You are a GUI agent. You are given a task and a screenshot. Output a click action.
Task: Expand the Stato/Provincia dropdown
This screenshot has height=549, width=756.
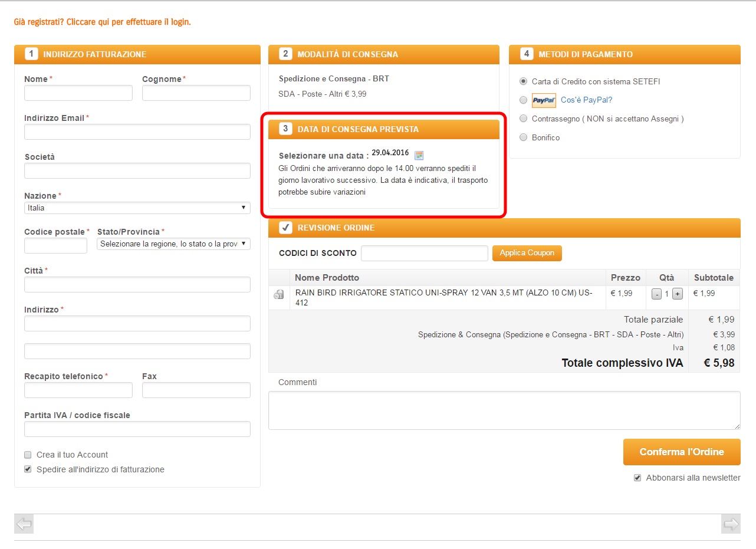[173, 244]
